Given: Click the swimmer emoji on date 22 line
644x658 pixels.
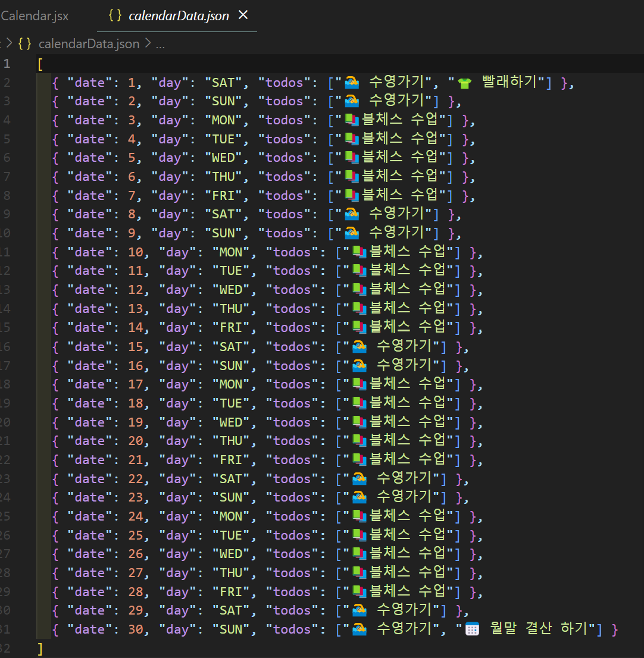Looking at the screenshot, I should (359, 478).
